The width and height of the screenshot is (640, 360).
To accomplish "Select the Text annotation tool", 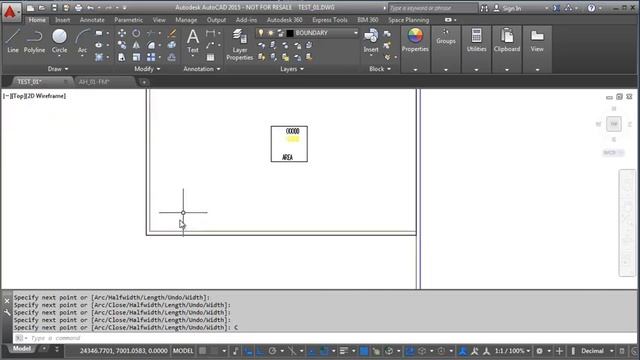I will click(193, 41).
